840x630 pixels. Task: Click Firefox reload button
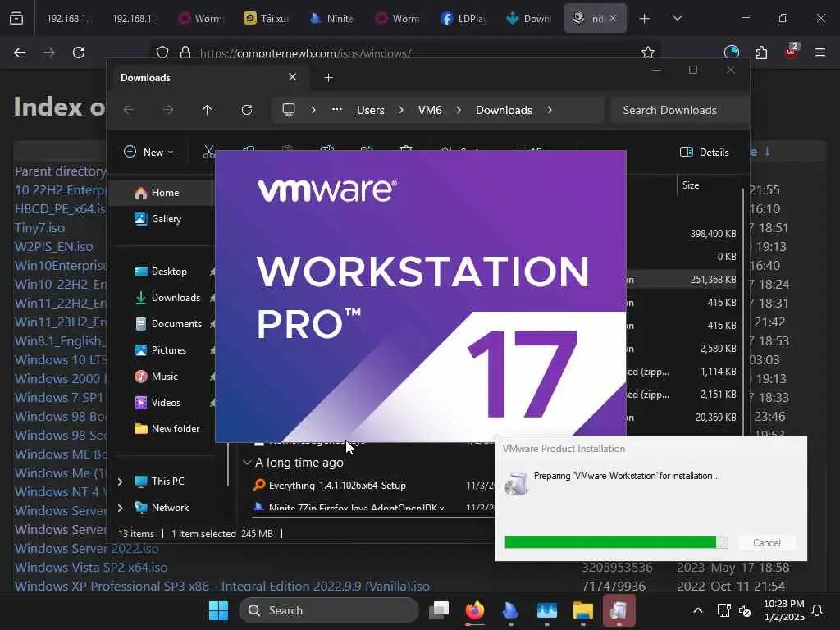click(79, 52)
